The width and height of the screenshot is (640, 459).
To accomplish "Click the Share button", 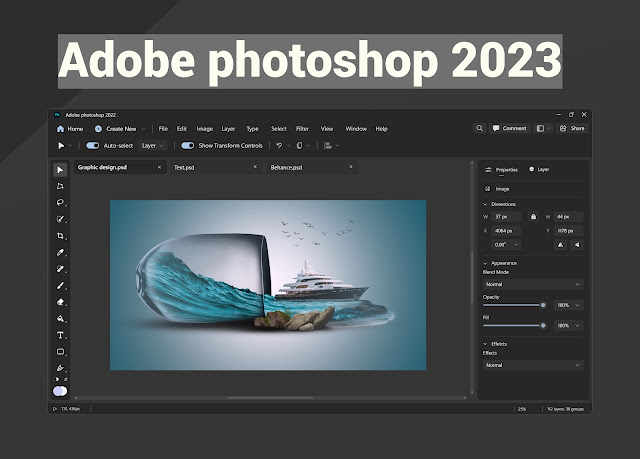I will pyautogui.click(x=572, y=129).
